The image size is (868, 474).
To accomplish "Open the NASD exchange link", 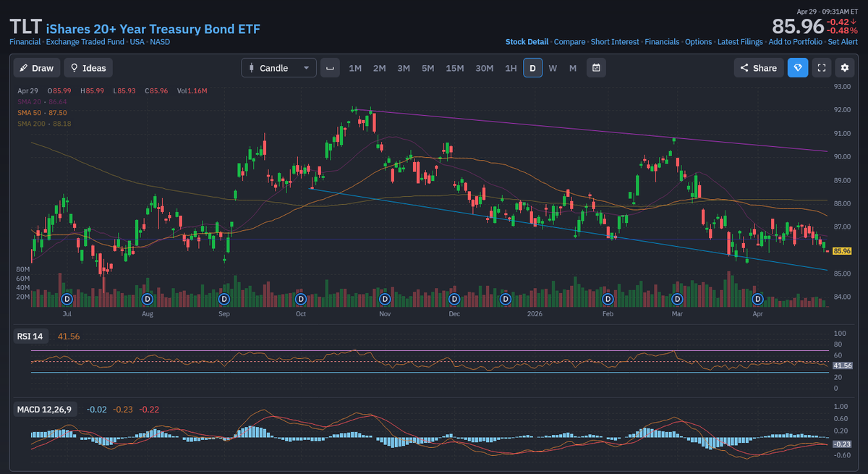I will pyautogui.click(x=160, y=42).
